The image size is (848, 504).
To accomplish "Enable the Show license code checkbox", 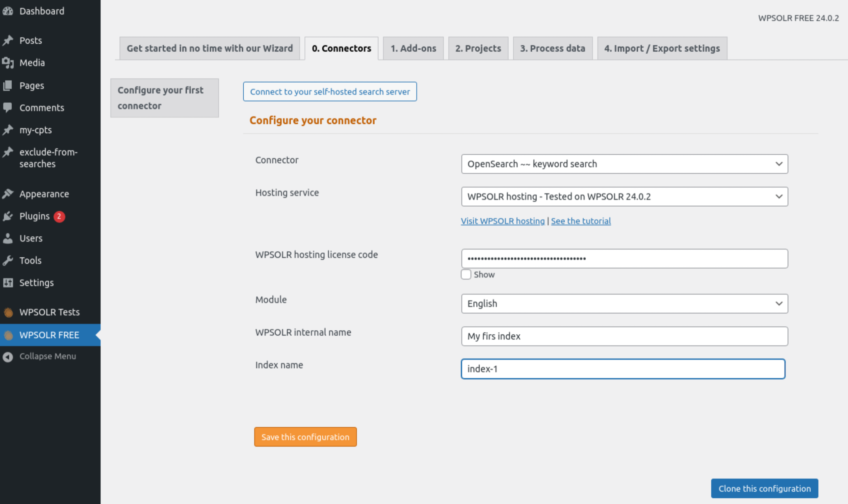I will point(466,274).
